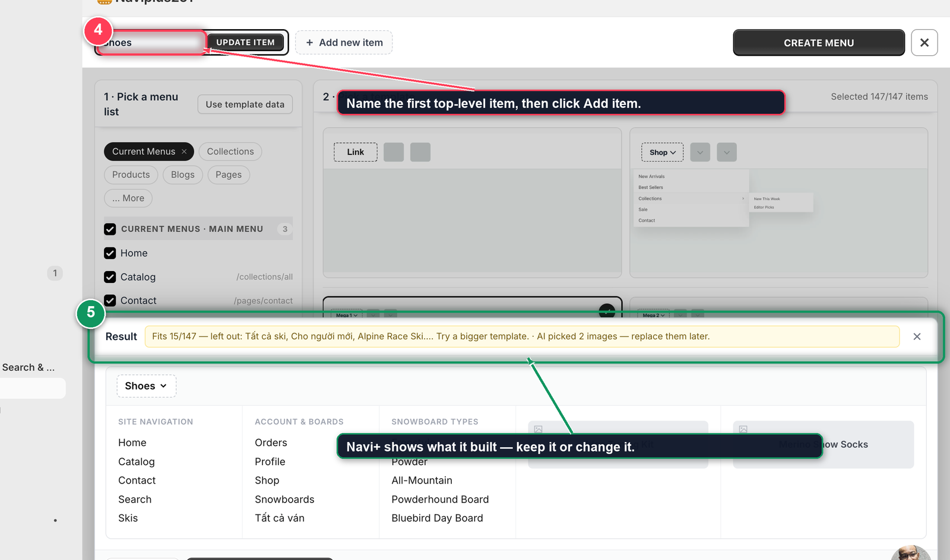
Task: Select the Current Menus filter chip
Action: click(144, 151)
